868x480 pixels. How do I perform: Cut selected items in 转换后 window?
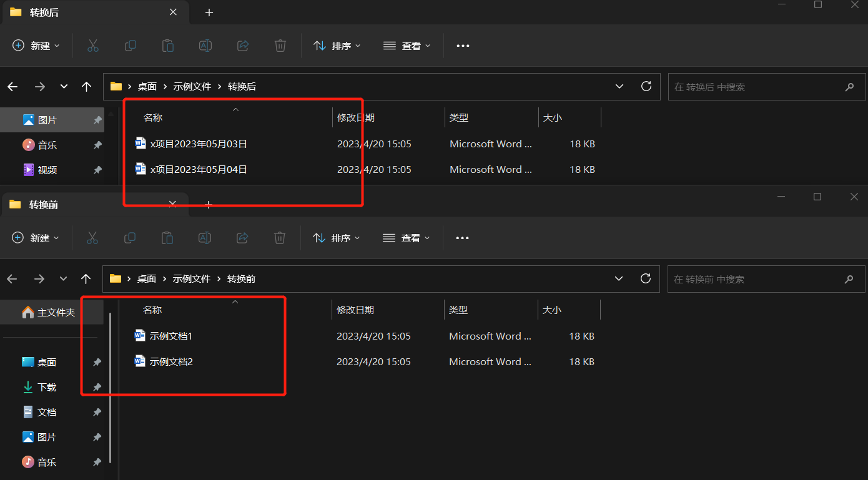pyautogui.click(x=92, y=45)
